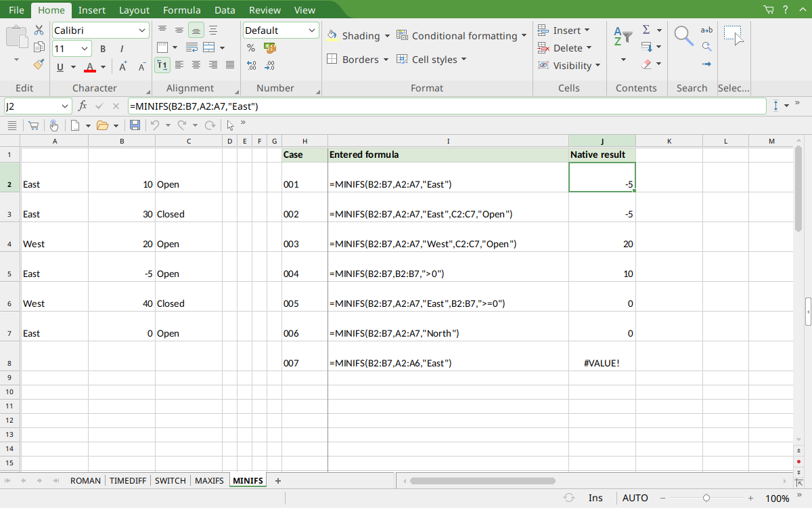The image size is (812, 508).
Task: Switch to the Review ribbon tab
Action: (265, 10)
